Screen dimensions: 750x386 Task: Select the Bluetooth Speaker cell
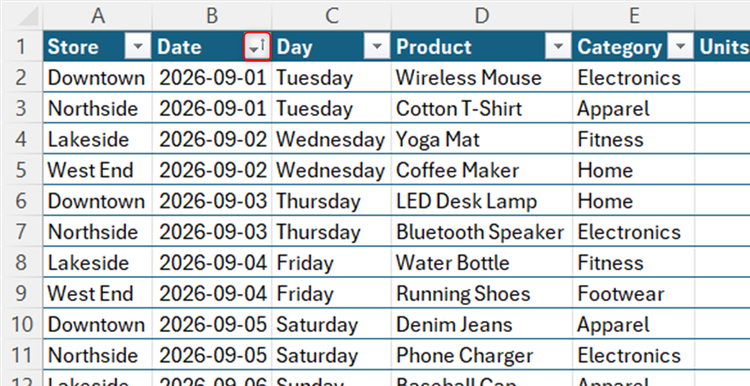(482, 232)
